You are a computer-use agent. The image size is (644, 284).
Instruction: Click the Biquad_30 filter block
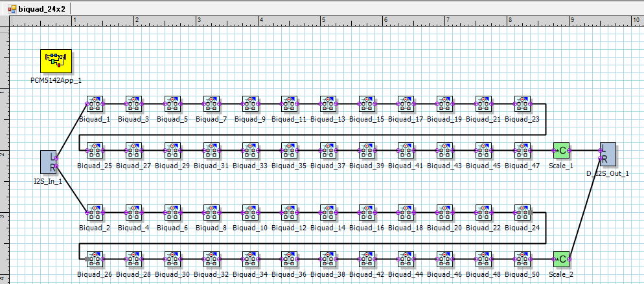point(172,259)
